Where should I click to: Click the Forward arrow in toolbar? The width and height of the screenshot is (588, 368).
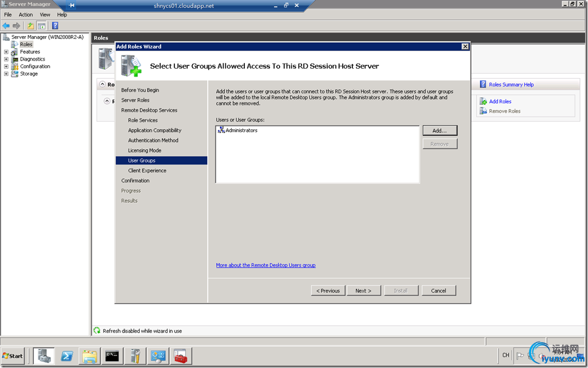(x=16, y=26)
